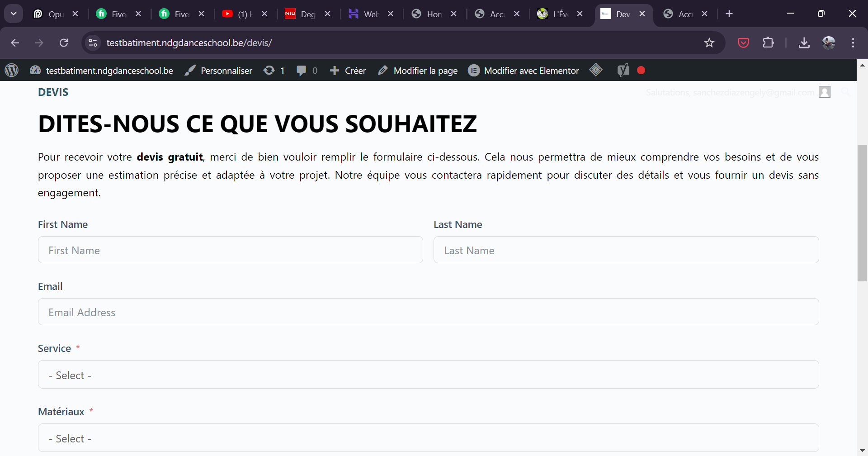Switch to the L'Év browser tab

[554, 14]
